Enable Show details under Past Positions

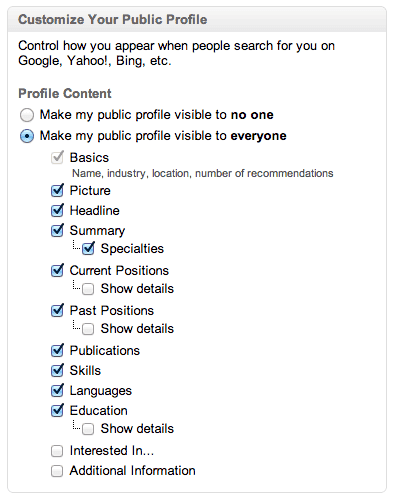(x=88, y=329)
